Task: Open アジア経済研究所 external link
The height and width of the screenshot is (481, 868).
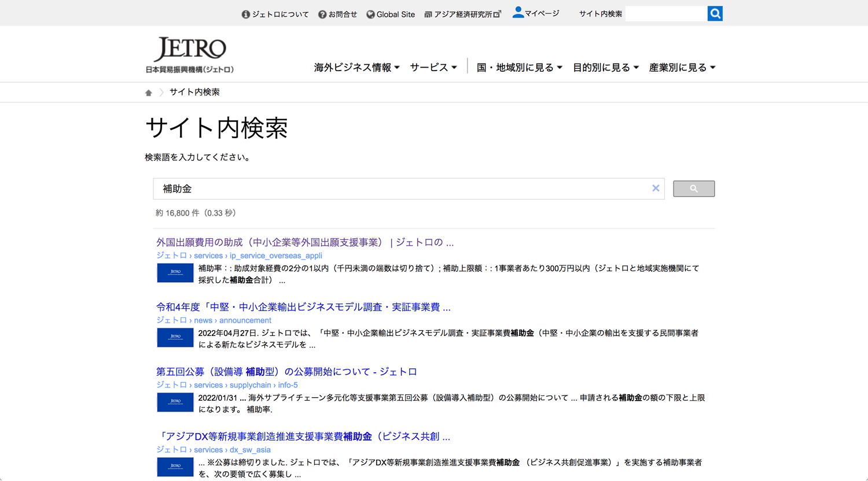Action: pos(462,14)
